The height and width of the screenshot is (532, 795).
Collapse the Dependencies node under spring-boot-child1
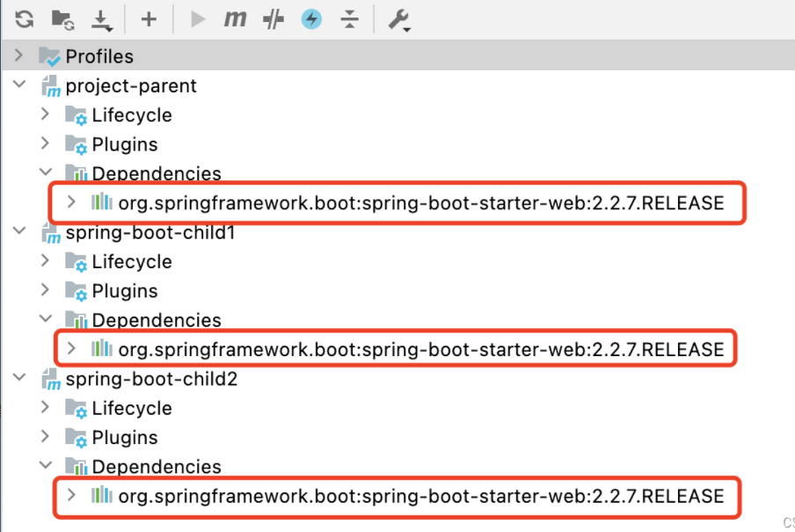tap(46, 319)
